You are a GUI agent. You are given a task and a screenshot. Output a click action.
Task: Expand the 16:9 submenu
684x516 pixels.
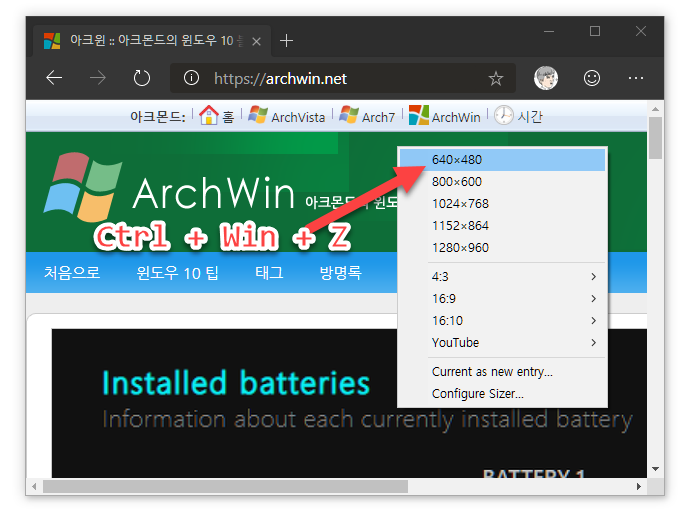(x=503, y=299)
